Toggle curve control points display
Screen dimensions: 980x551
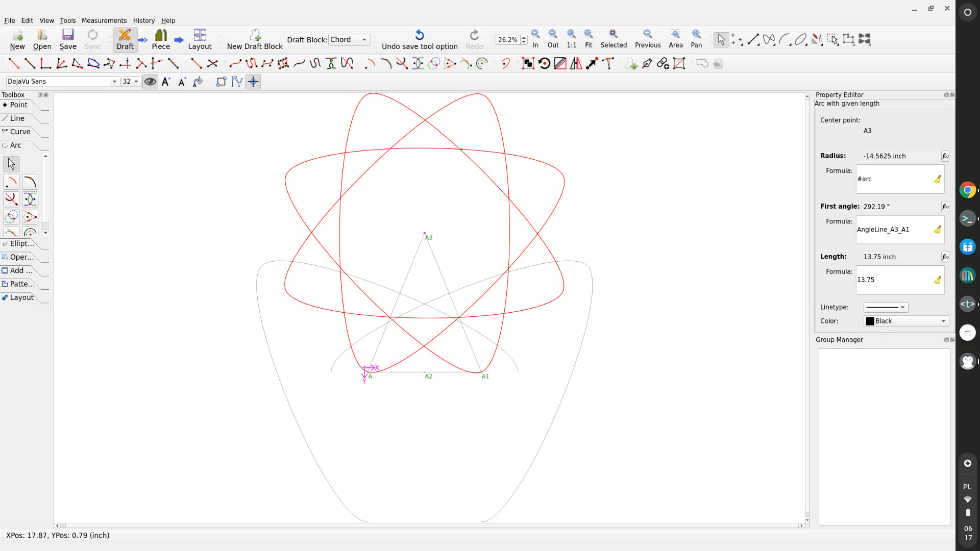pos(237,82)
